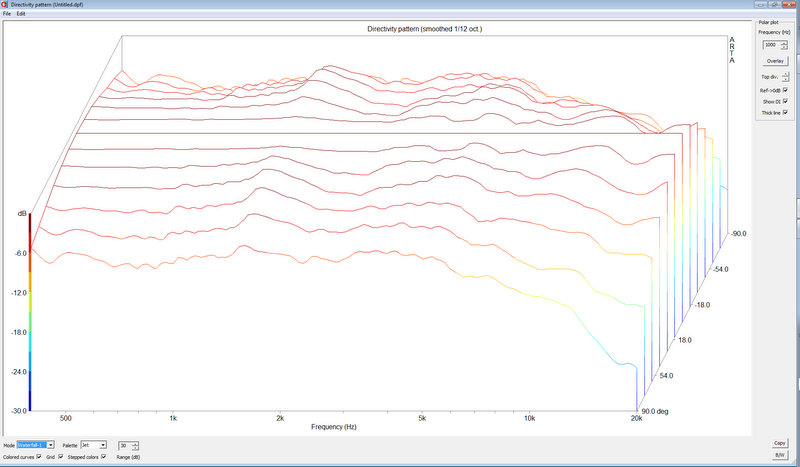Disable the Thick line checkbox
Image resolution: width=800 pixels, height=467 pixels.
(786, 112)
